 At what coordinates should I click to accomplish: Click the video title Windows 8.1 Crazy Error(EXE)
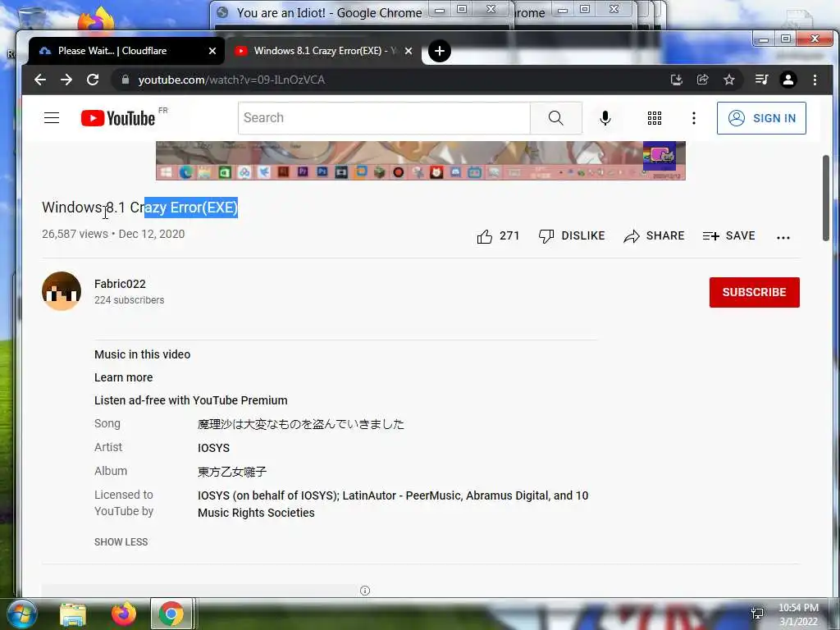click(x=139, y=208)
